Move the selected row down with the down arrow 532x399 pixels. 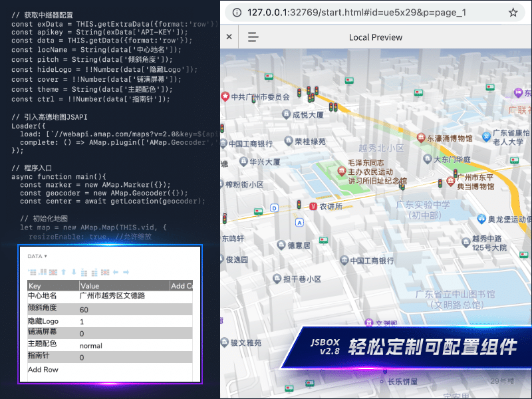point(74,272)
